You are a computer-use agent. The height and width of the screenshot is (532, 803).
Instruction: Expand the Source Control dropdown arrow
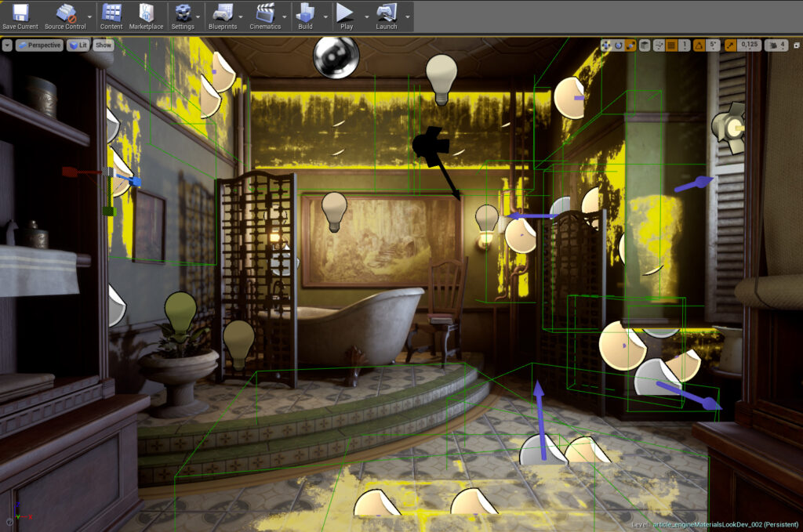(89, 17)
